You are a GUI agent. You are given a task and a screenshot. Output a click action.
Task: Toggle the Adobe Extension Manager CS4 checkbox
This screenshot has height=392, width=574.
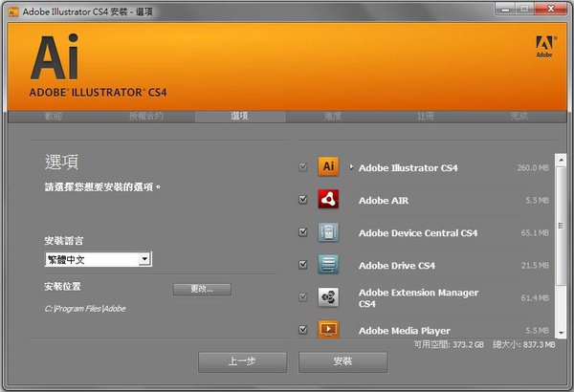302,296
